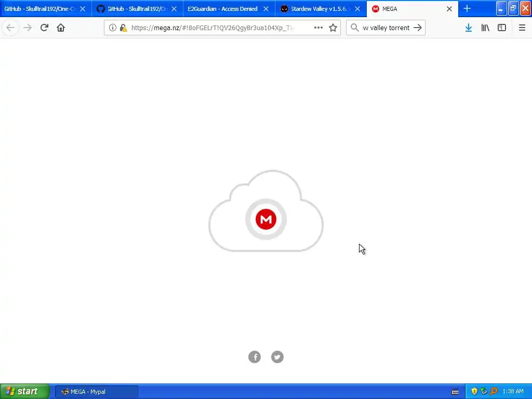Open security shield tray icon

pyautogui.click(x=474, y=391)
